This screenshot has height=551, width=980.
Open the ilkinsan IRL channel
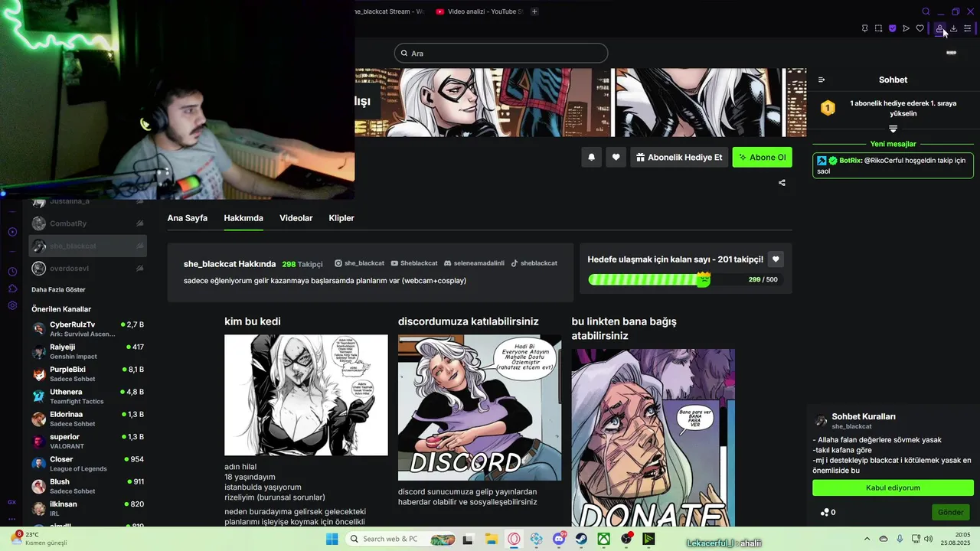click(x=88, y=508)
